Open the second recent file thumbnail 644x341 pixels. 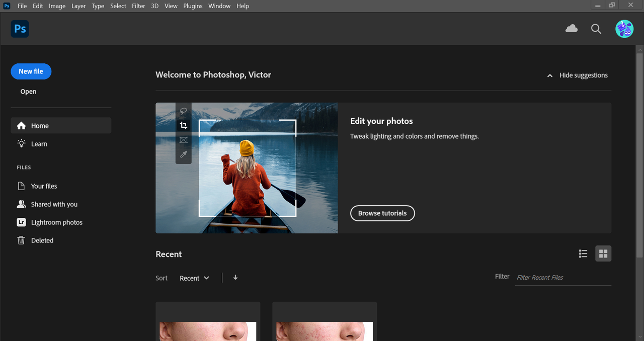pyautogui.click(x=325, y=321)
